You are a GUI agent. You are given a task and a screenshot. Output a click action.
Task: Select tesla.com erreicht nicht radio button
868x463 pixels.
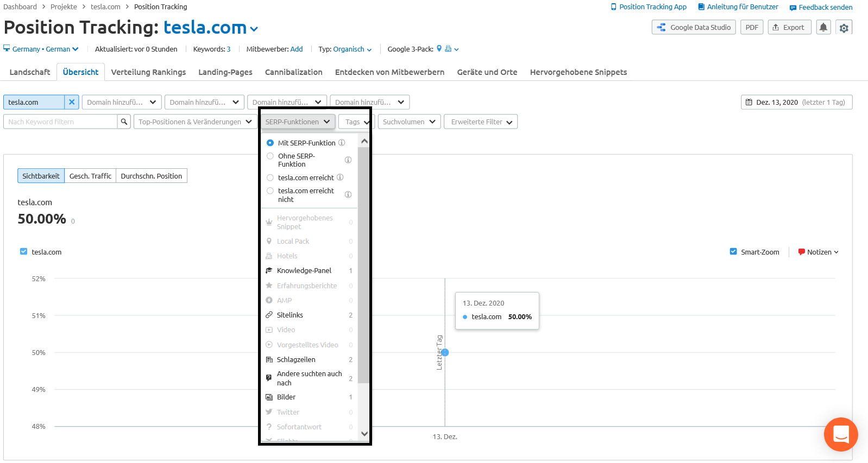(x=270, y=191)
